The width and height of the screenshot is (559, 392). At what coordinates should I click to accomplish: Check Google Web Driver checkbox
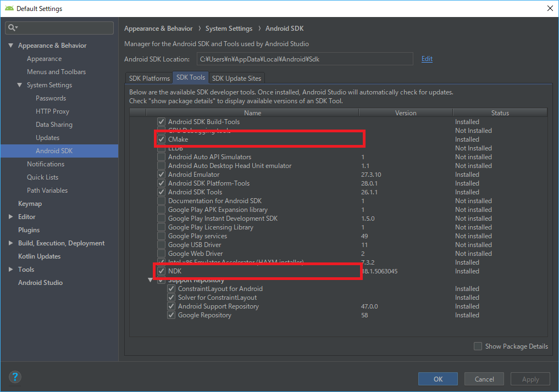point(162,254)
